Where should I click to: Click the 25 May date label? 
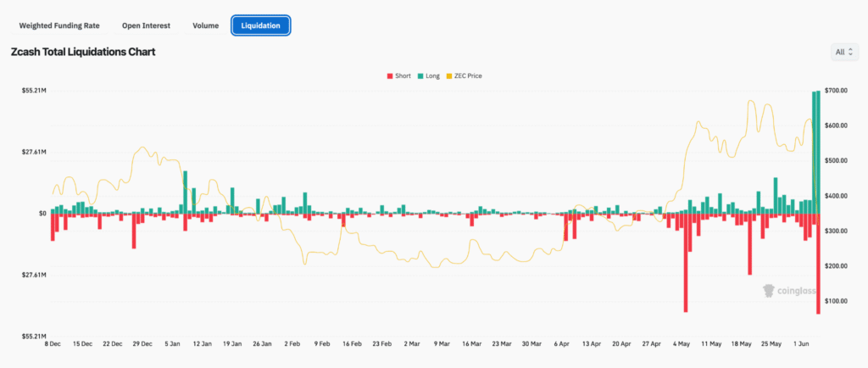click(x=771, y=343)
